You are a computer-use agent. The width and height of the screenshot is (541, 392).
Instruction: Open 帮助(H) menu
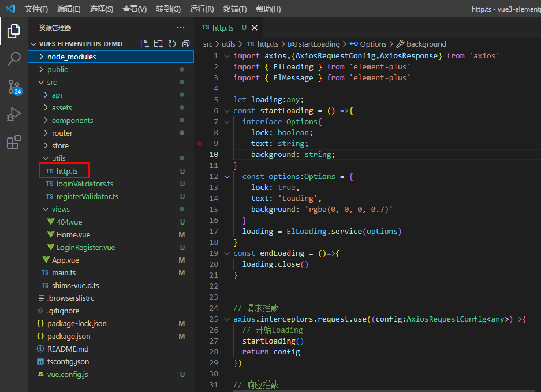click(x=268, y=9)
